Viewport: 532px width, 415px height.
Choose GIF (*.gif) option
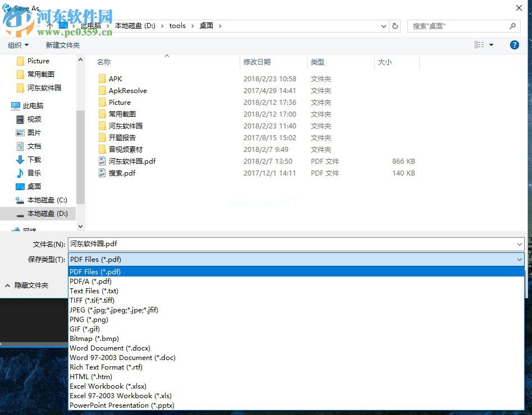pos(296,329)
